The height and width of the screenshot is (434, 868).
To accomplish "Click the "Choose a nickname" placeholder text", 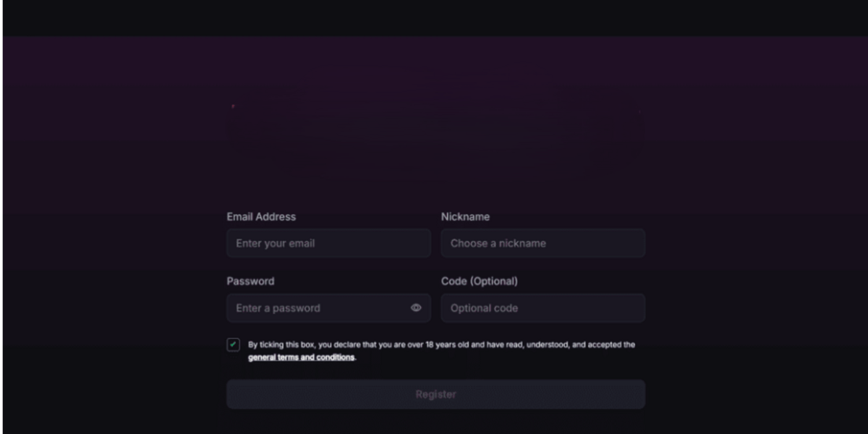I will click(x=498, y=244).
